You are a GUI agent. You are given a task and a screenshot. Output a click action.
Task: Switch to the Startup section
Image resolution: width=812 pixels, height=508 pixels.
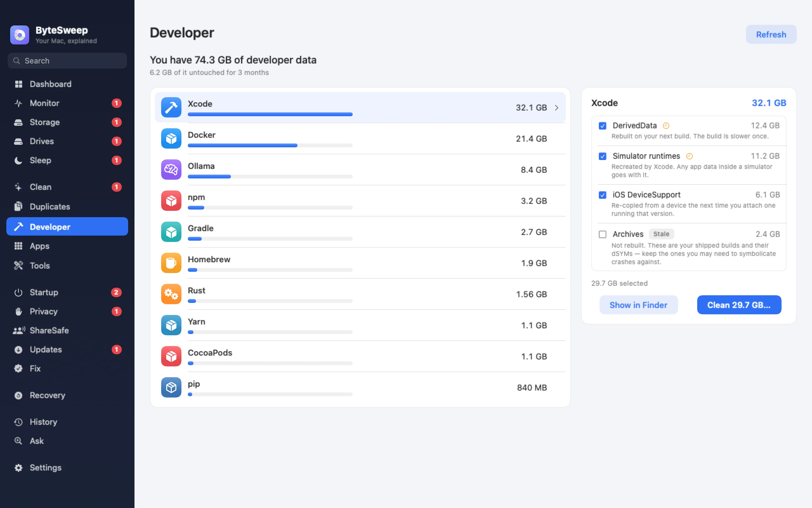click(x=67, y=292)
